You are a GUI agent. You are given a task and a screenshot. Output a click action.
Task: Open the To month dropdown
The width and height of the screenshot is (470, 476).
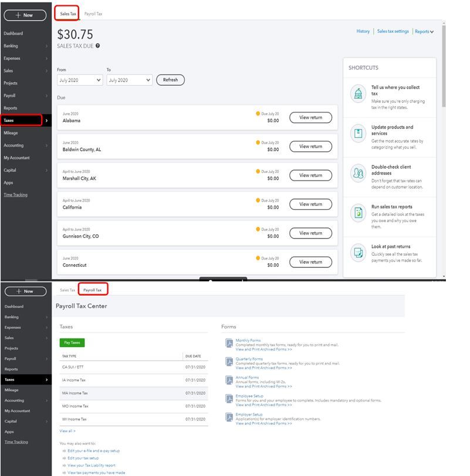coord(130,80)
